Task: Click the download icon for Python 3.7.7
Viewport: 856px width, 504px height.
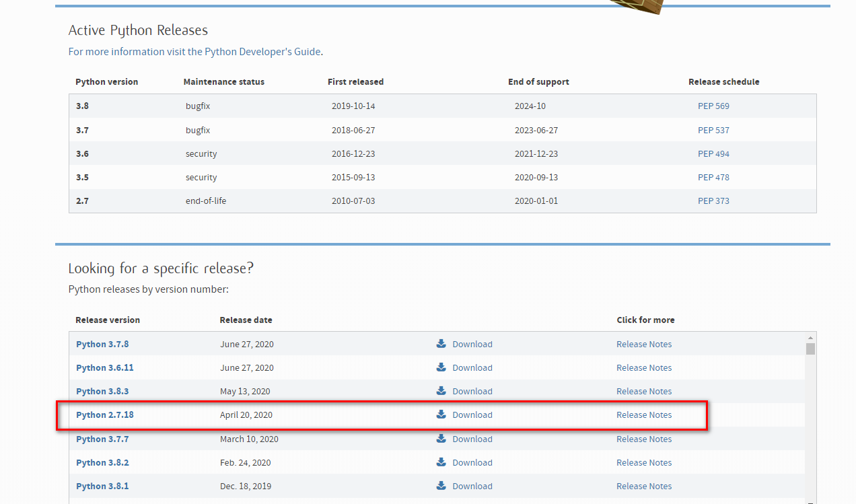Action: point(441,438)
